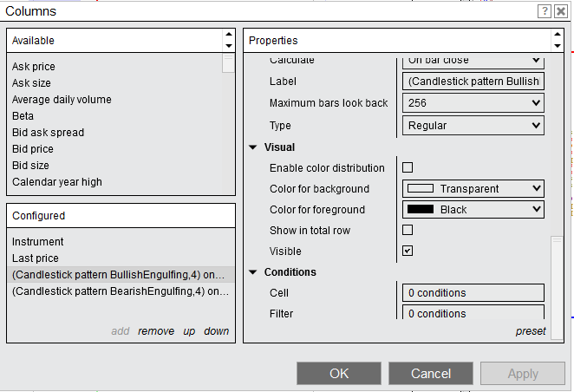Click the Available panel down arrow
574x392 pixels.
tap(229, 46)
